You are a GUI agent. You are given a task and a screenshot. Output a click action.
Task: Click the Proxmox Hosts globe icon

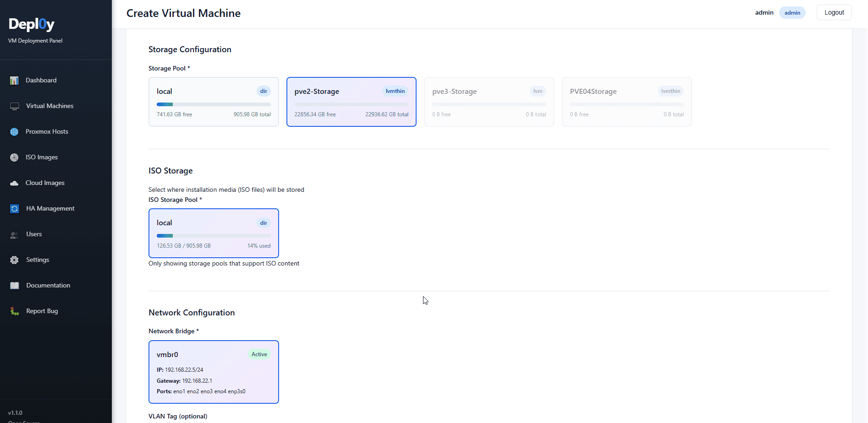point(14,132)
